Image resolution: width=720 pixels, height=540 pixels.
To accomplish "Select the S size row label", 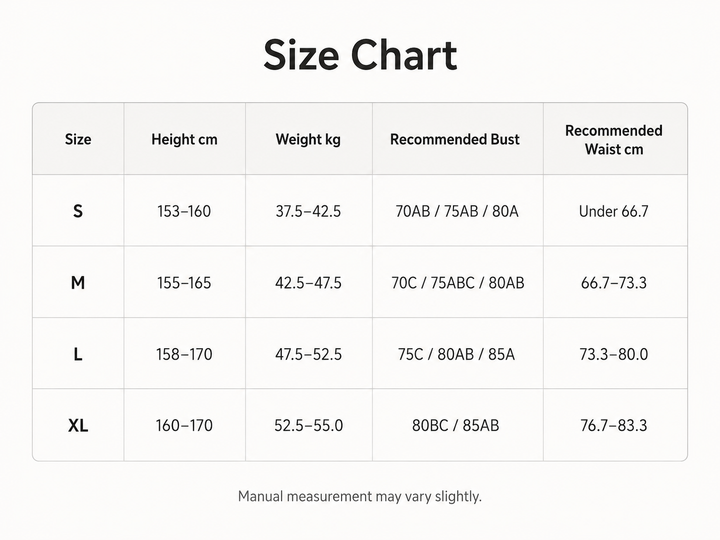I will click(78, 211).
